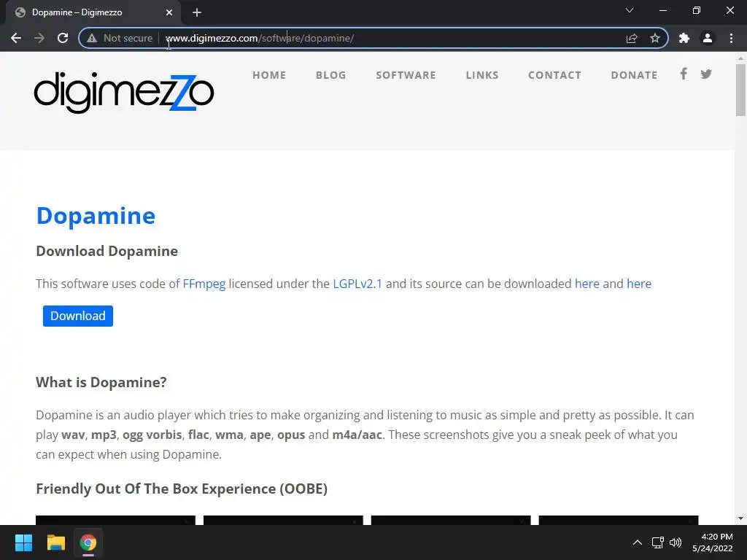Click the page's vertical scrollbar thumb
Screen dimensions: 747x560
740,90
